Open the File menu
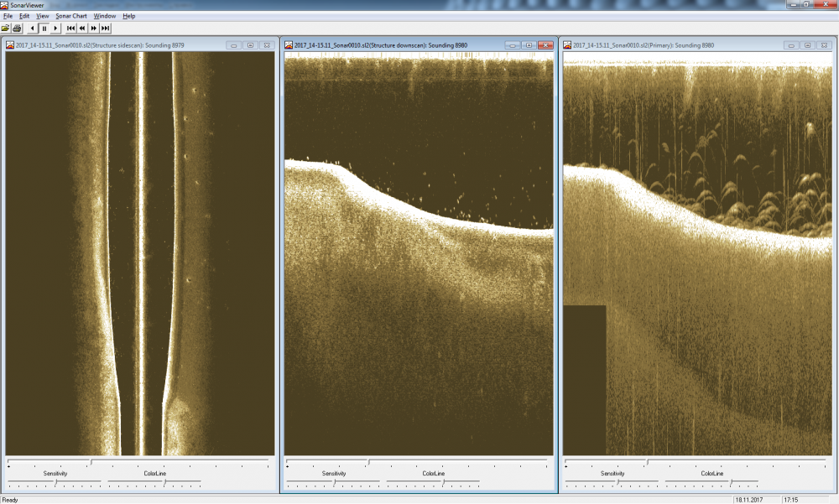 coord(8,16)
